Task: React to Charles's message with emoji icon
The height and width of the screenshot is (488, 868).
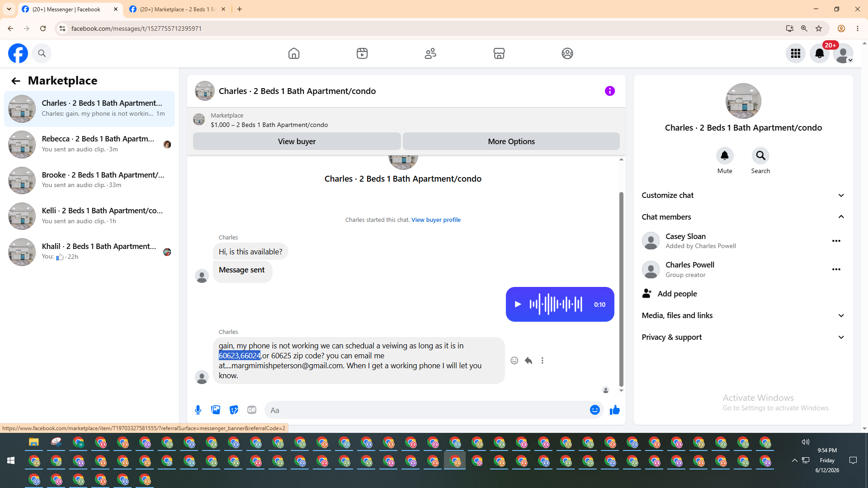Action: tap(514, 361)
